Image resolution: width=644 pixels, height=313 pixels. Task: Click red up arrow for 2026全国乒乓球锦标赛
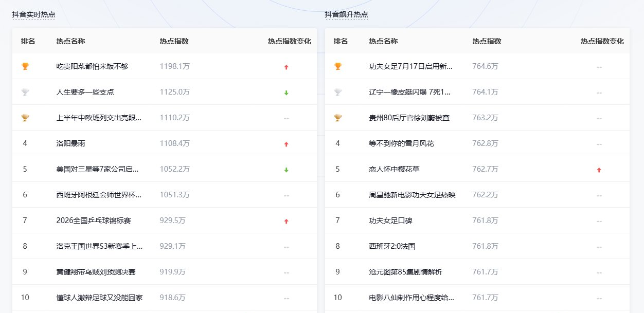(x=287, y=221)
